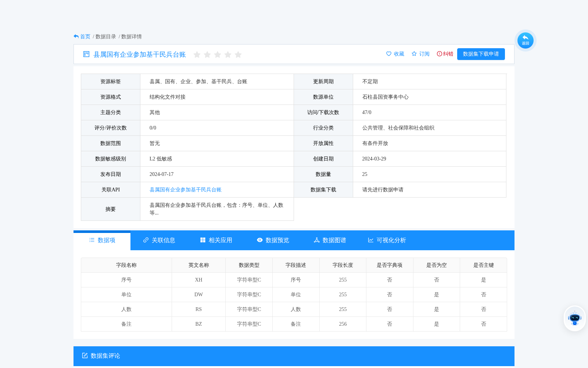
Task: Open the 数据图谱 tab
Action: 330,240
